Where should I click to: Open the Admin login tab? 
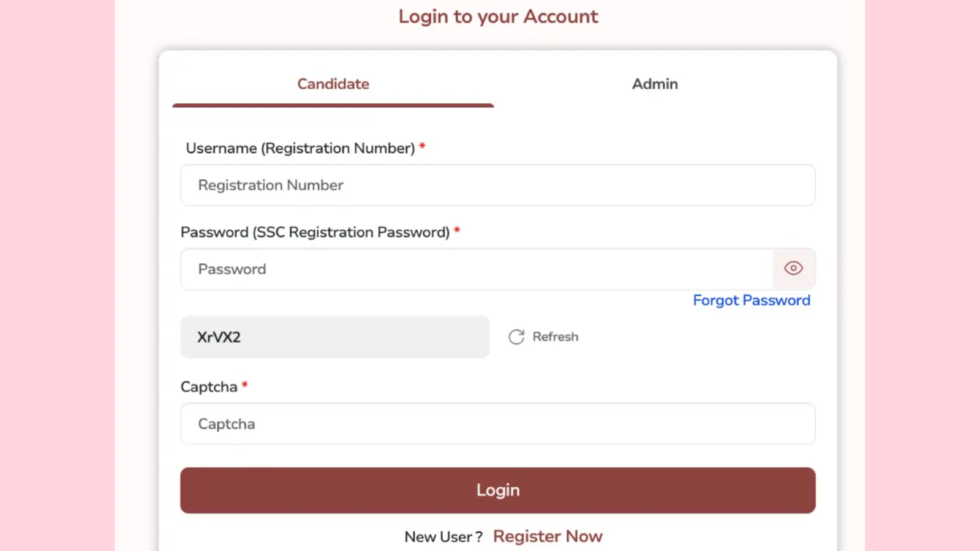pyautogui.click(x=655, y=84)
